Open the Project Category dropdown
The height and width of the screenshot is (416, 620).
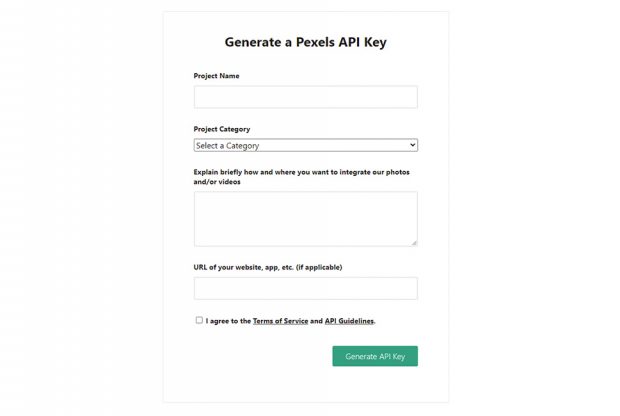click(305, 145)
